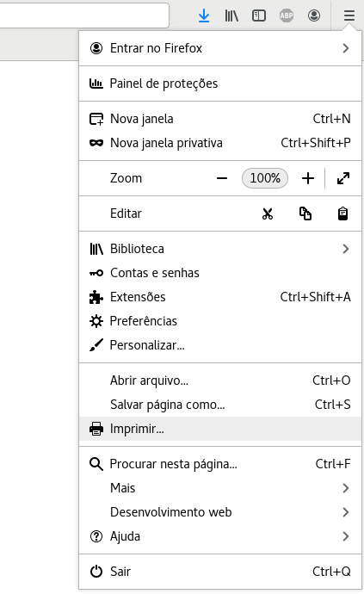Decrease zoom with the minus button
Screen dimensions: 364x594
point(222,178)
